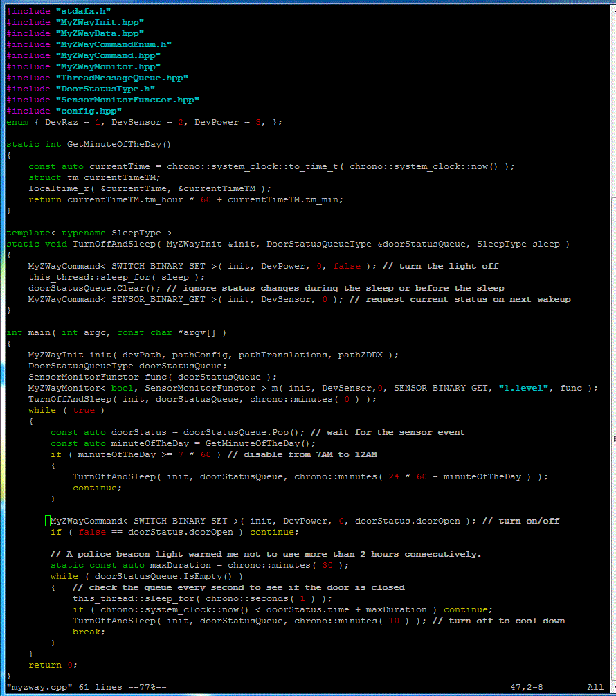Click the cursor position '47,2-8' indicator
The image size is (616, 696).
point(527,688)
